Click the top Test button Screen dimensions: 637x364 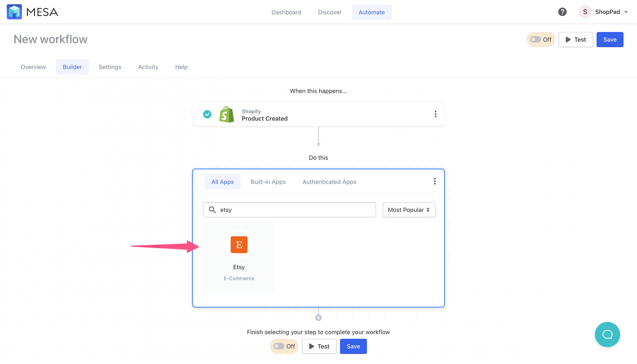click(576, 40)
